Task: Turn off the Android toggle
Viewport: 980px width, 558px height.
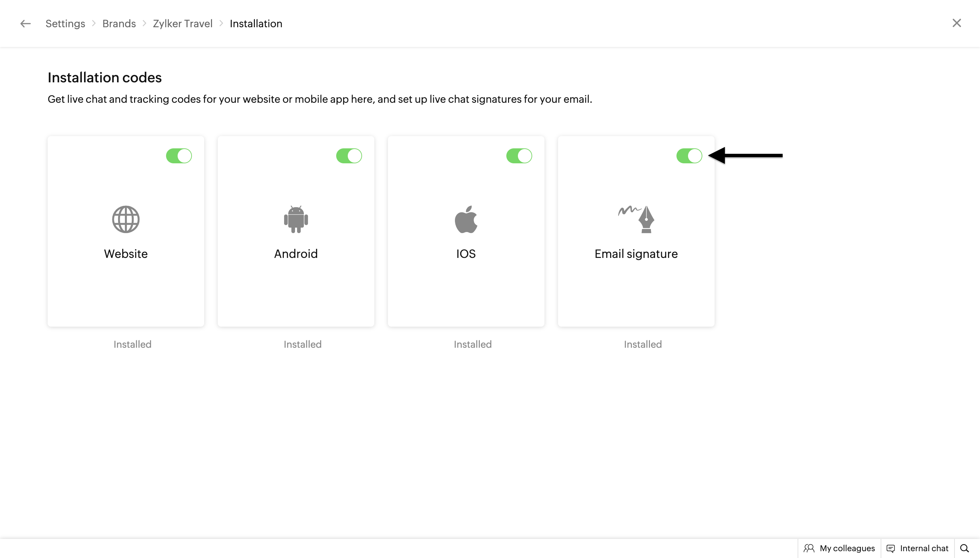Action: coord(349,156)
